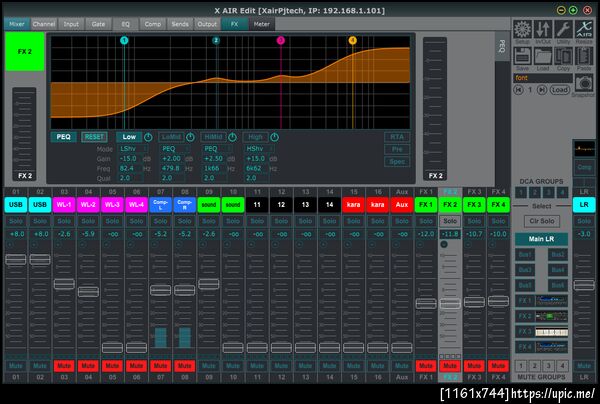Select the Low EQ band button
600x404 pixels.
[129, 137]
